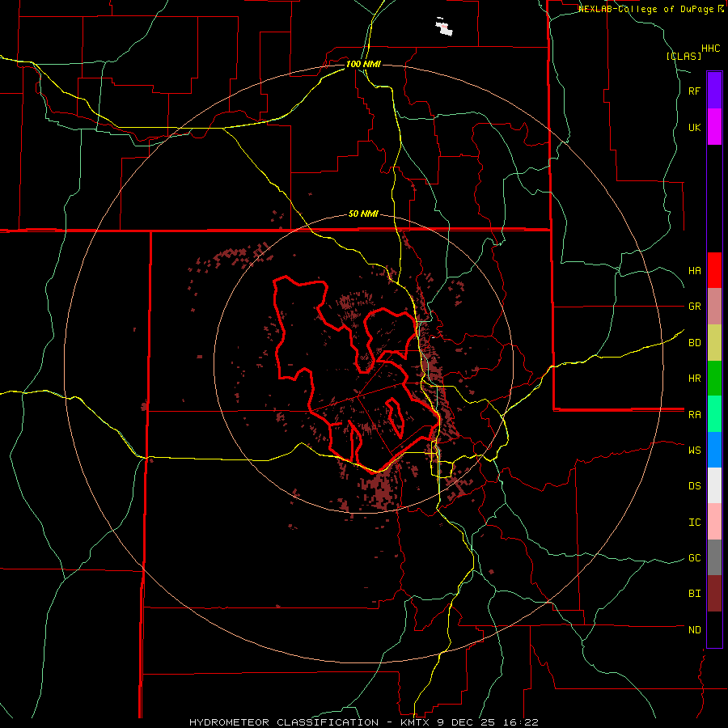Click the GC gray legend swatch
728x728 pixels.
coord(714,557)
